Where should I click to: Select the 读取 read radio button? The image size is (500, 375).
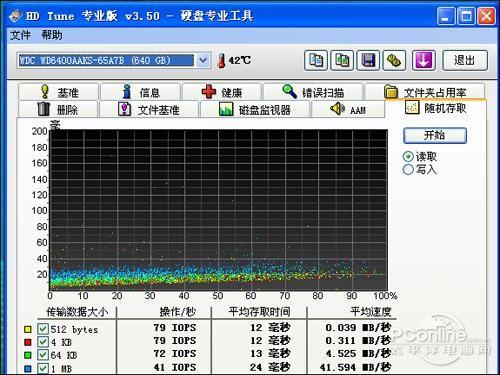coord(408,156)
